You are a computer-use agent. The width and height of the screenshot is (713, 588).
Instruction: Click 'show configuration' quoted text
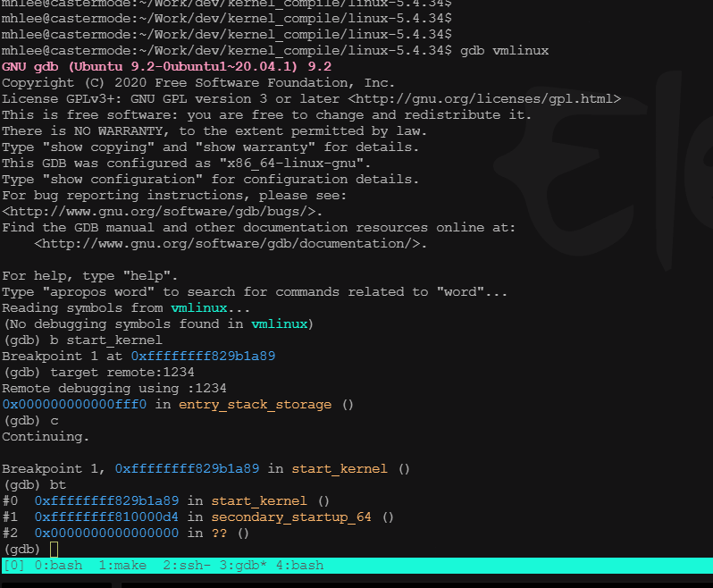point(122,180)
